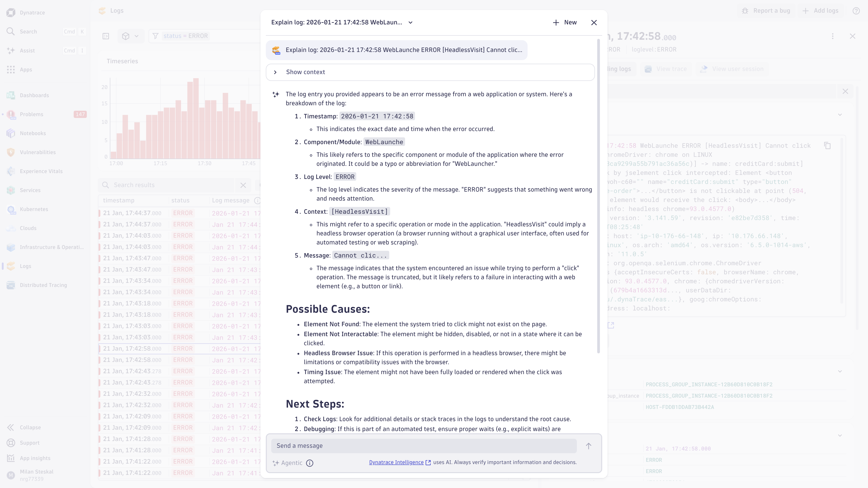The width and height of the screenshot is (868, 488).
Task: Click the Agentic info icon
Action: click(310, 463)
